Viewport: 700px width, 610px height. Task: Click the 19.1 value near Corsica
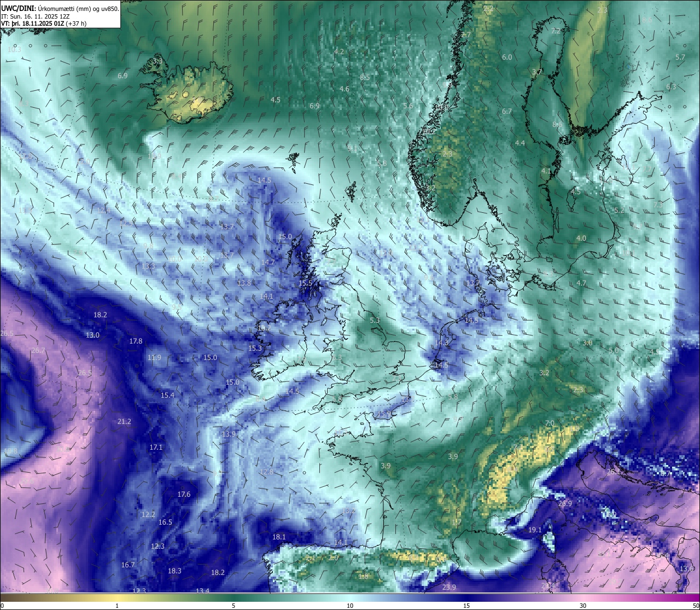coord(535,530)
